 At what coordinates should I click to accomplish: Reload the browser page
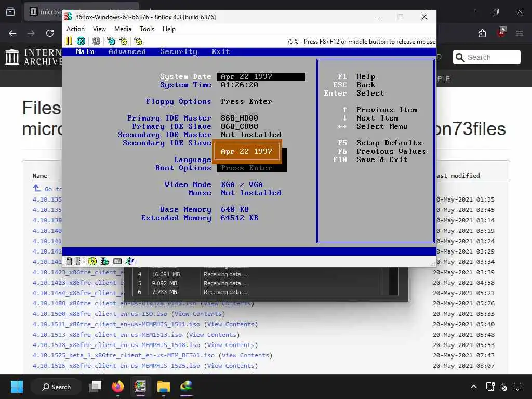[50, 33]
